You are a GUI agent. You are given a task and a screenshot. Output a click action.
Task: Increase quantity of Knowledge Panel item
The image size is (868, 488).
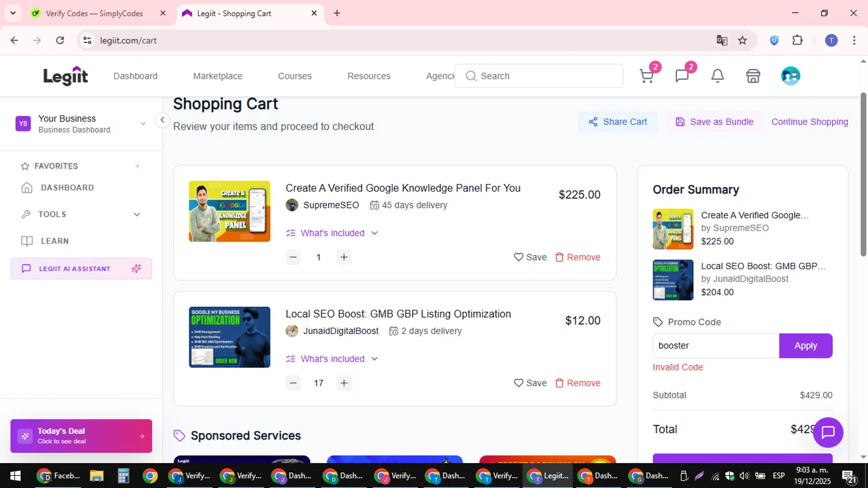point(344,257)
